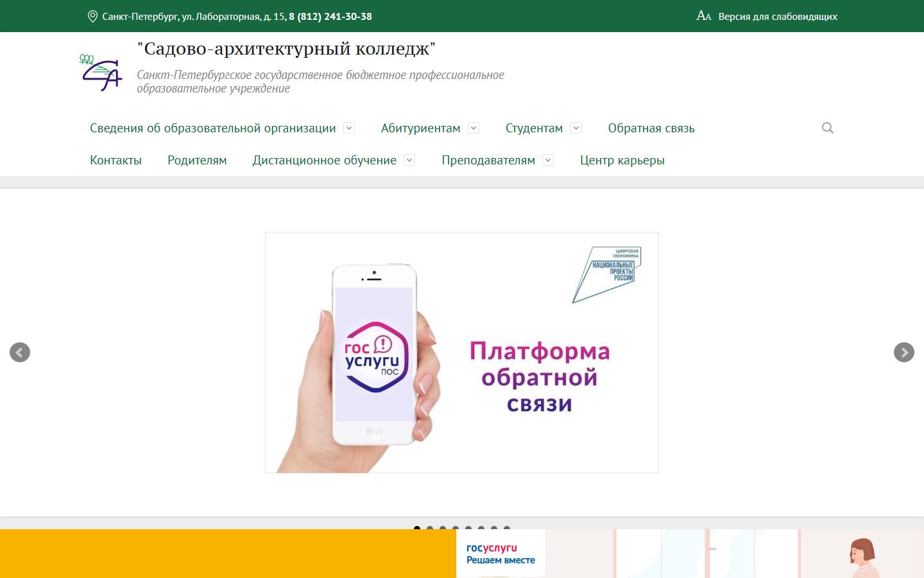
Task: Click the college logo emblem
Action: click(x=101, y=73)
